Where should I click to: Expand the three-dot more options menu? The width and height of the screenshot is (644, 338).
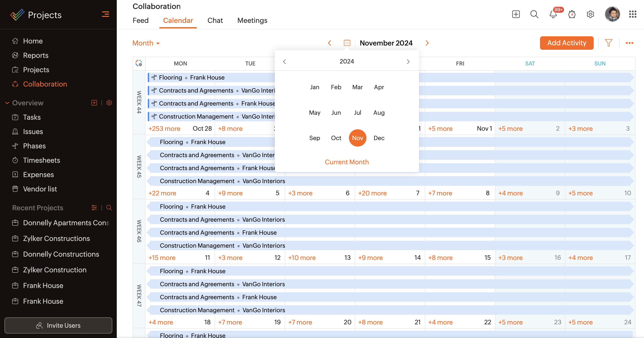click(629, 43)
